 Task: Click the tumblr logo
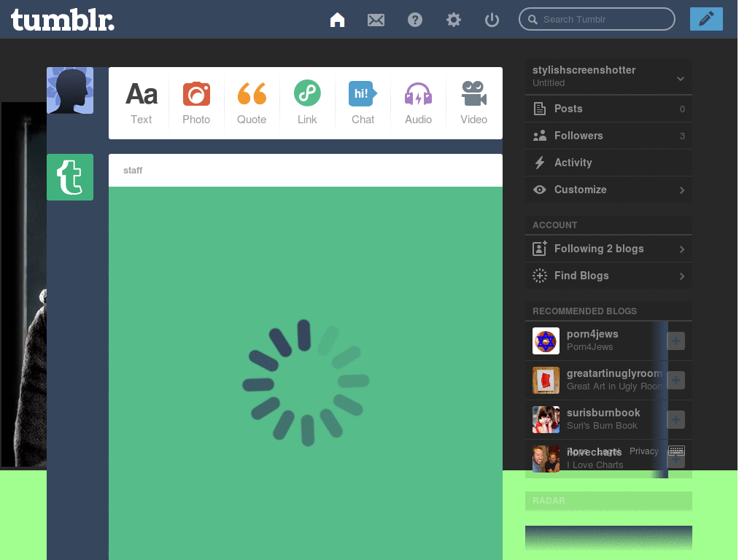tap(63, 20)
